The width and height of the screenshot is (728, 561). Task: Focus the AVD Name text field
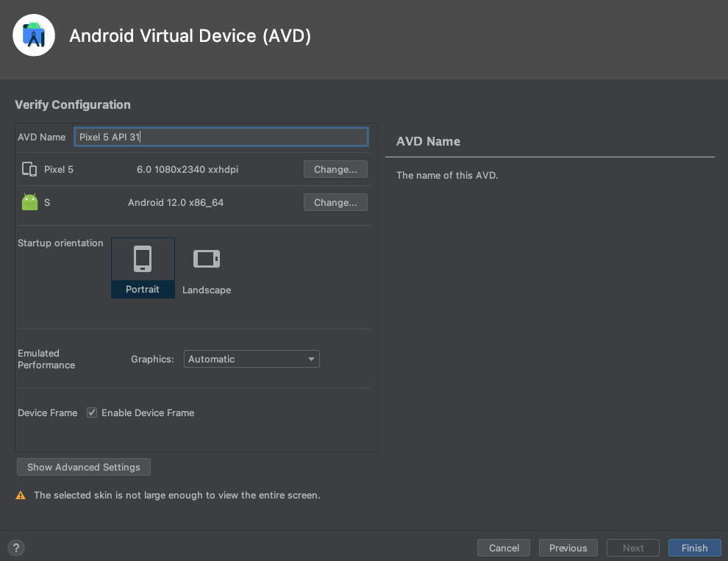tap(221, 137)
